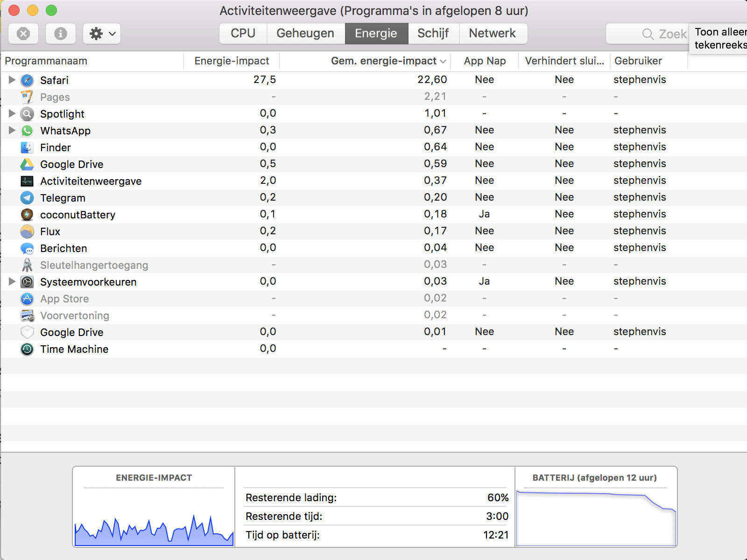The height and width of the screenshot is (560, 747).
Task: Select the WhatsApp row name
Action: (65, 131)
